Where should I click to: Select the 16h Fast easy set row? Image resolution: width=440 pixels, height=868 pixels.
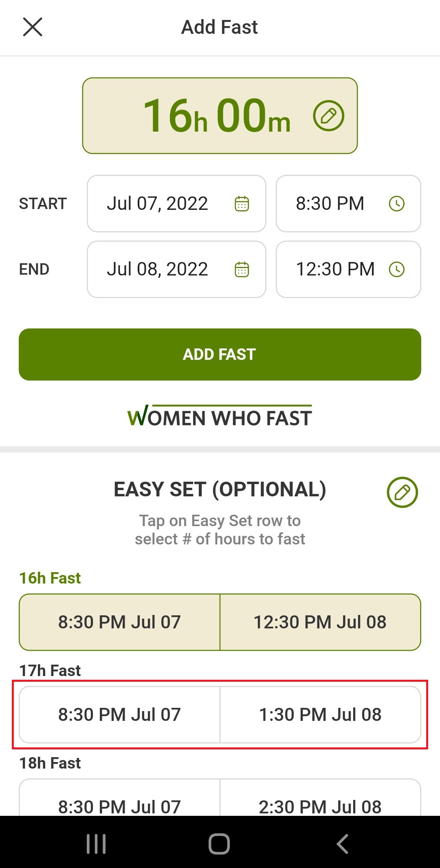(x=220, y=622)
